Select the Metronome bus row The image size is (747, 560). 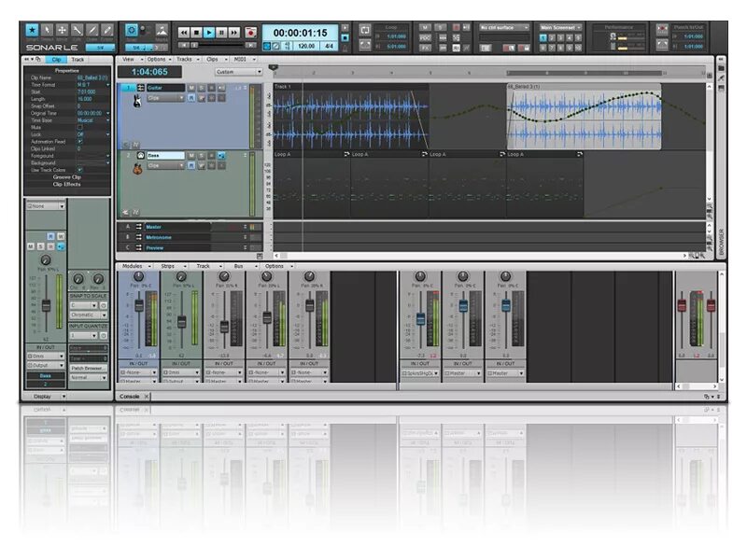[190, 237]
